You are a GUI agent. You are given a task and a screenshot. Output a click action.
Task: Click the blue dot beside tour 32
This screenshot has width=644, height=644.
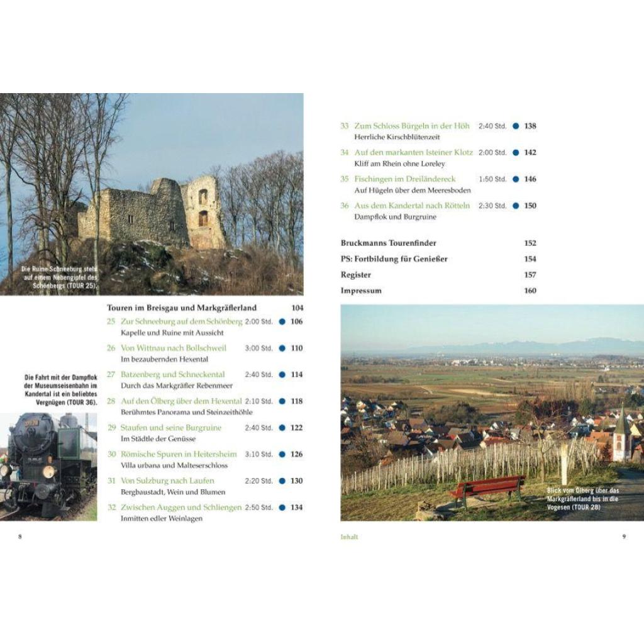(x=282, y=508)
